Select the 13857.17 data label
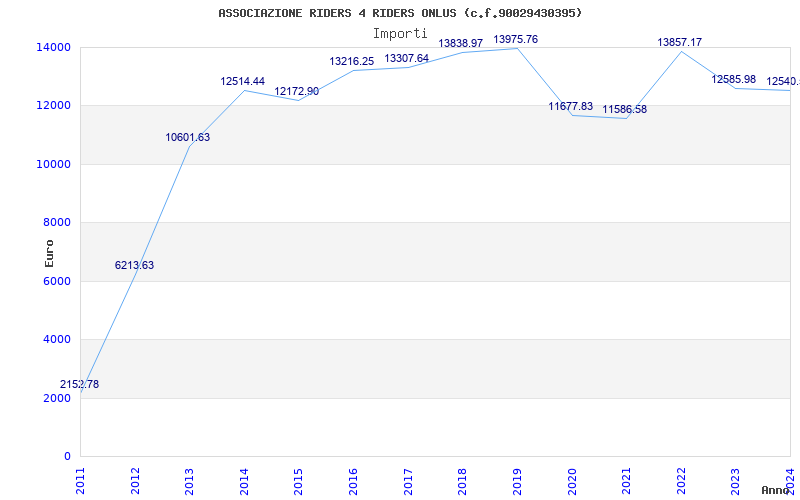The width and height of the screenshot is (800, 500). click(680, 42)
